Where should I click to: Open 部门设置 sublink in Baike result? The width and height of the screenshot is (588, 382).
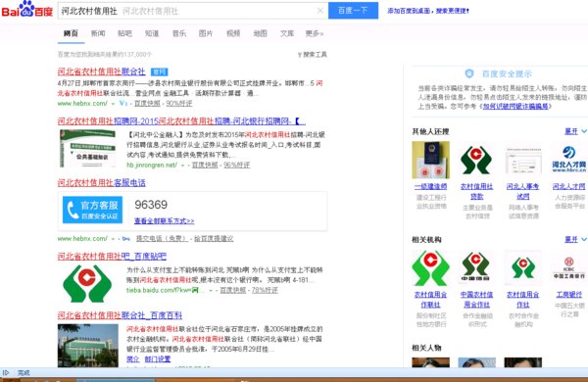(158, 359)
